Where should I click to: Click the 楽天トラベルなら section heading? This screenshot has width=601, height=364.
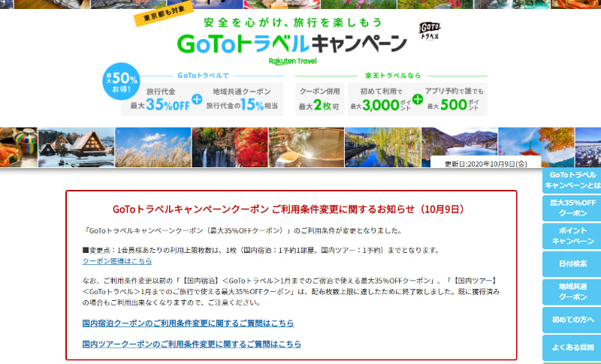393,75
